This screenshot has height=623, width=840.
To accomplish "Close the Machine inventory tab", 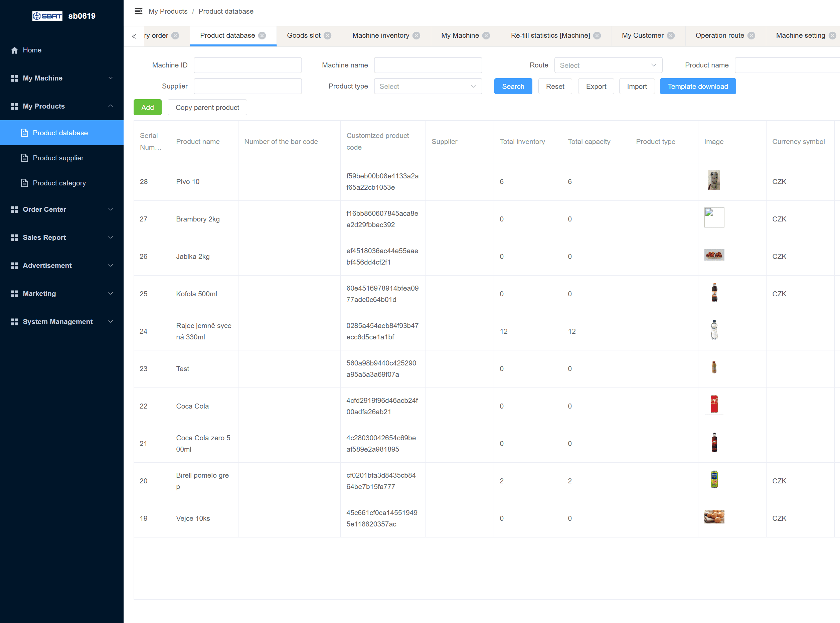I will point(416,35).
